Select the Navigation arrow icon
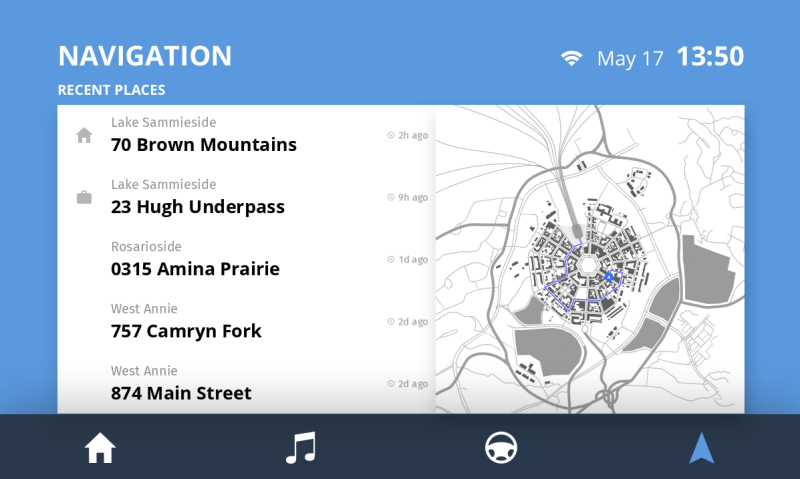The height and width of the screenshot is (479, 800). click(x=701, y=449)
